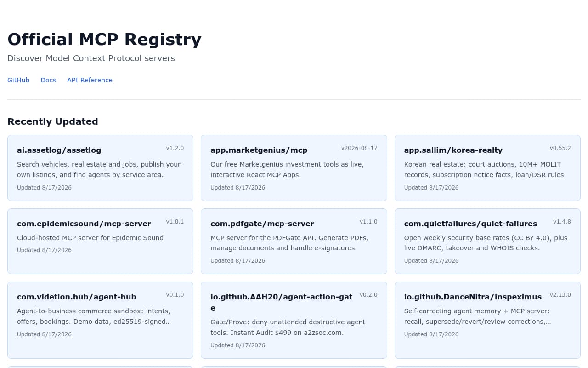Viewport: 588px width, 368px height.
Task: Click version v0.1.0 on agent-hub card
Action: click(x=175, y=295)
